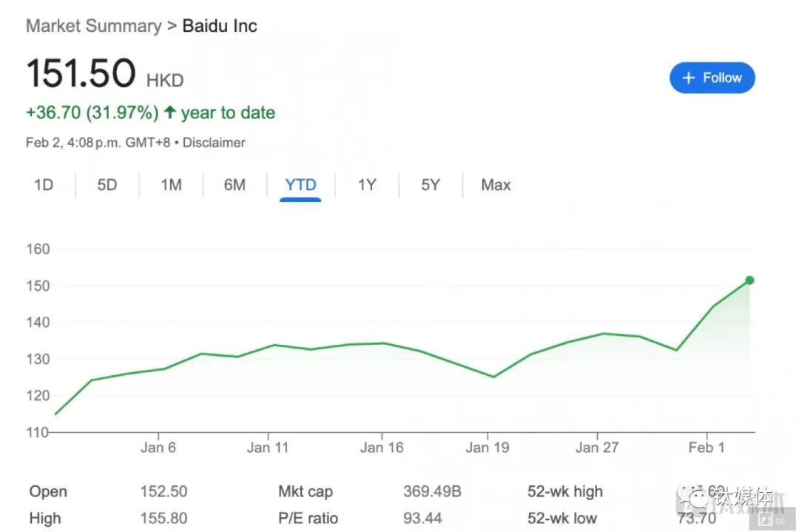The image size is (799, 532).
Task: Choose the Max time range
Action: coord(496,185)
